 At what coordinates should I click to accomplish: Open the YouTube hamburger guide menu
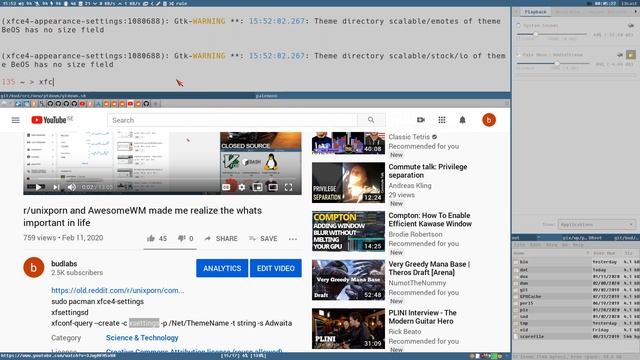click(x=16, y=120)
